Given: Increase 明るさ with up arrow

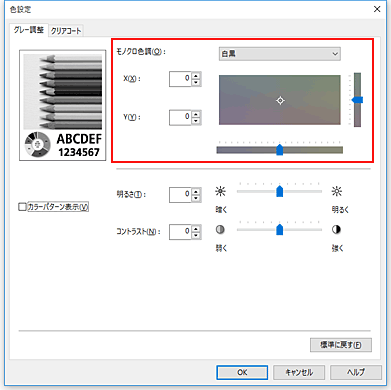Looking at the screenshot, I should tap(196, 191).
